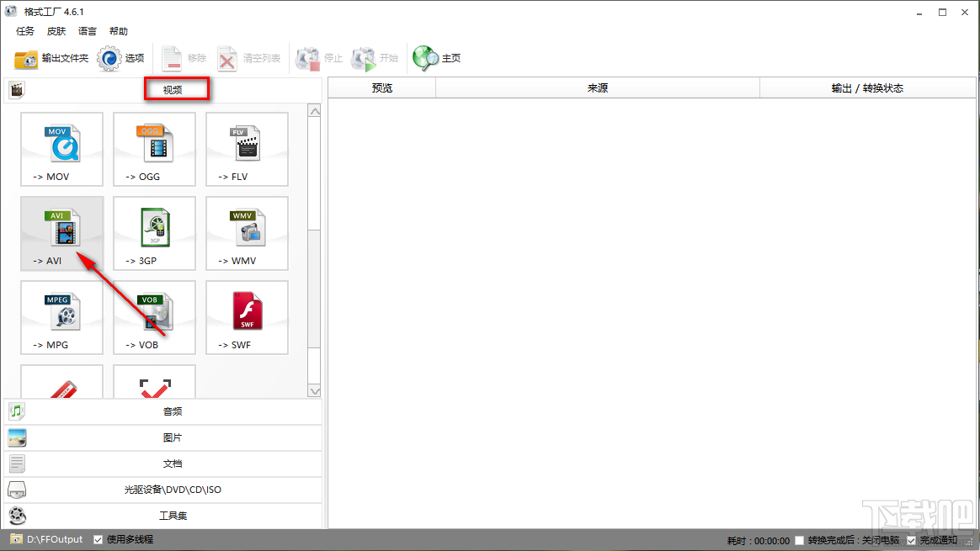Click the Format Factory icon in title bar
Screen dimensions: 980x551
point(11,11)
